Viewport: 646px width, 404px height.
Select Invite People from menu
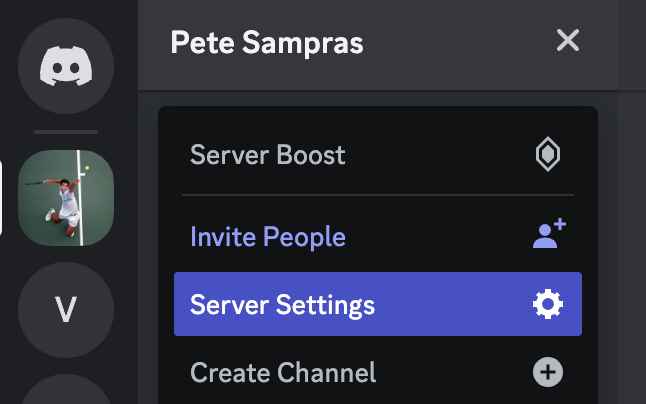pos(378,237)
